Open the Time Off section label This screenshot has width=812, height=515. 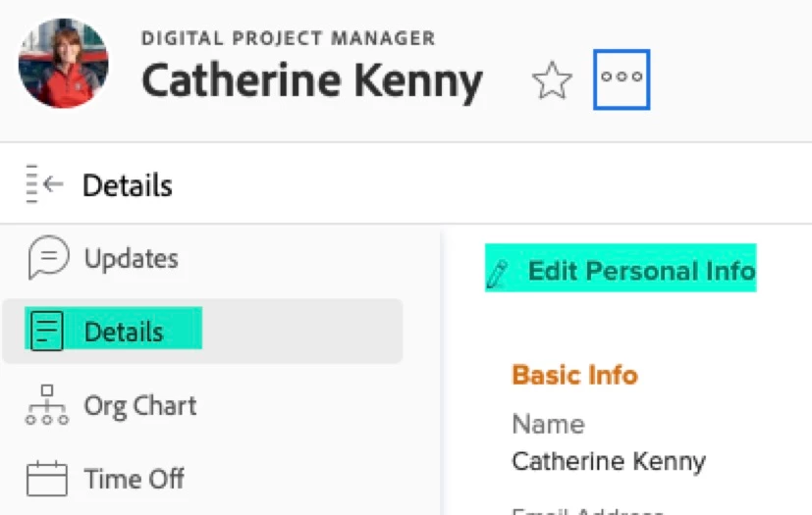[x=135, y=480]
